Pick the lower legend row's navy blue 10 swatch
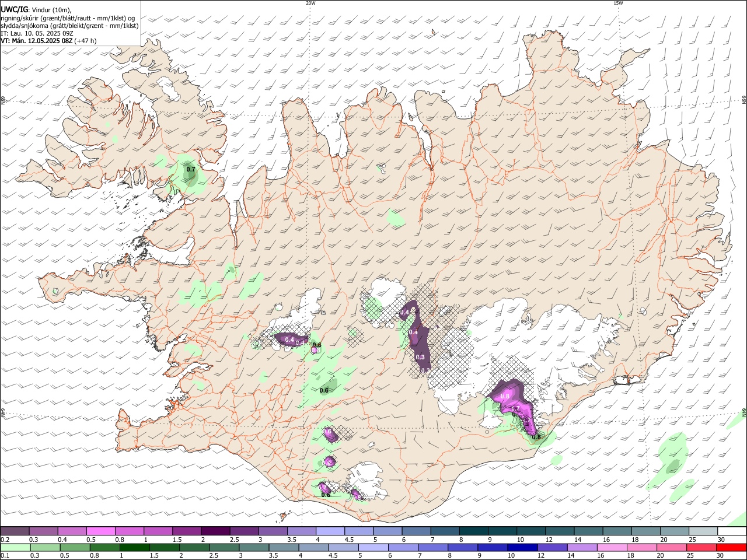The width and height of the screenshot is (747, 560). [522, 548]
